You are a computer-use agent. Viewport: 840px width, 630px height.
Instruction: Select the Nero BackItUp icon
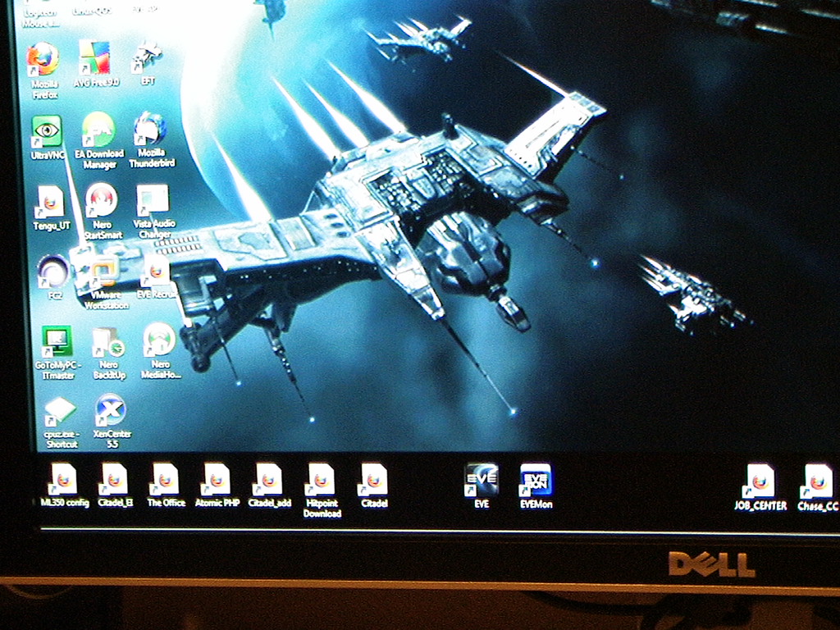point(109,353)
